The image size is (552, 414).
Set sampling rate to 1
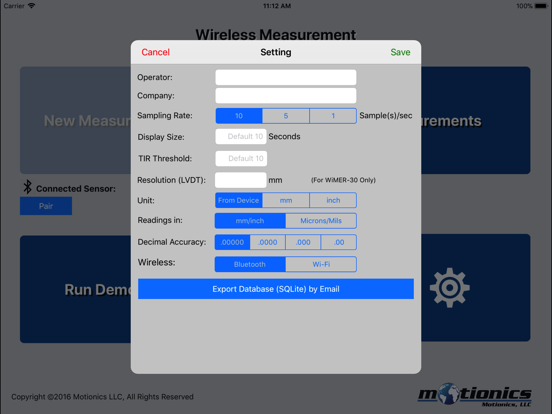point(333,116)
